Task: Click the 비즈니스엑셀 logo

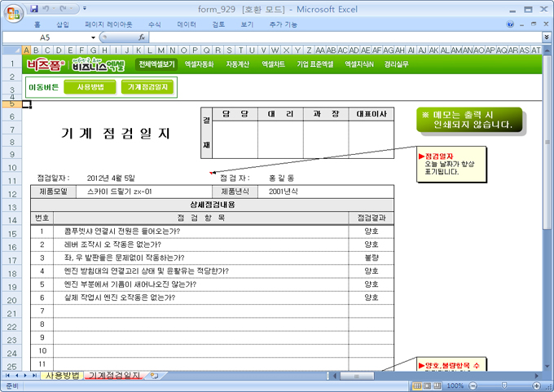Action: (x=99, y=64)
